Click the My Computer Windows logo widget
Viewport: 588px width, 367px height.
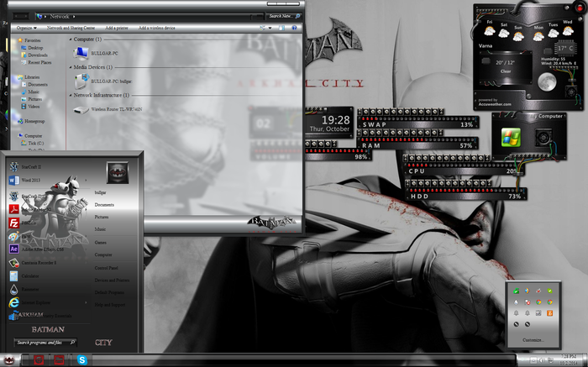click(x=511, y=137)
